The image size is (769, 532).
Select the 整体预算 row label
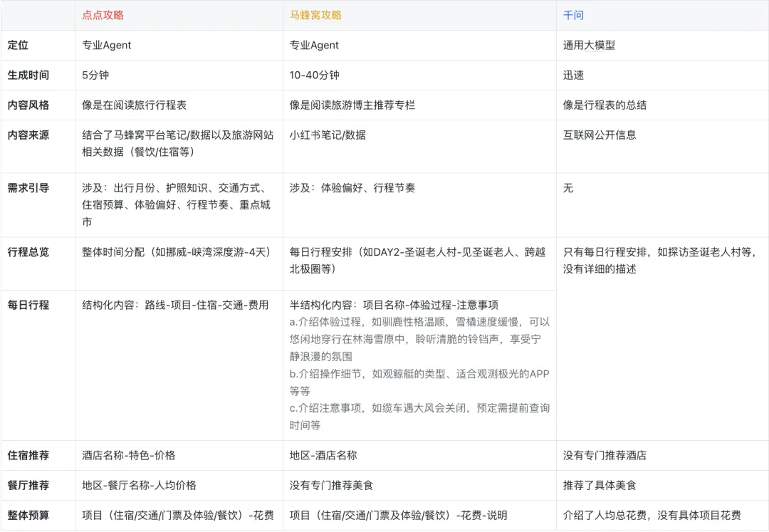click(28, 516)
